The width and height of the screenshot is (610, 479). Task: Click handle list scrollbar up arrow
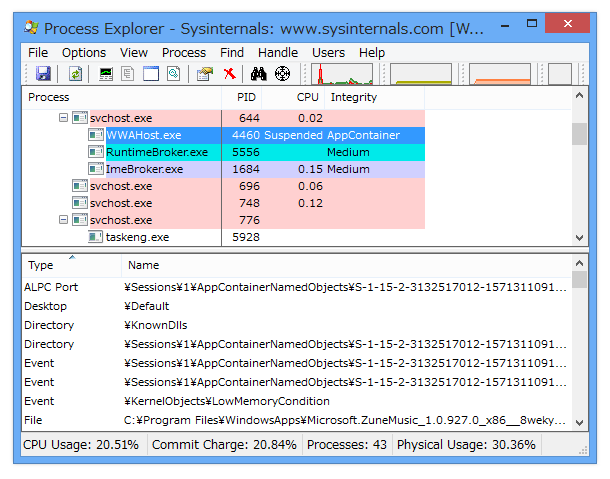click(x=579, y=263)
